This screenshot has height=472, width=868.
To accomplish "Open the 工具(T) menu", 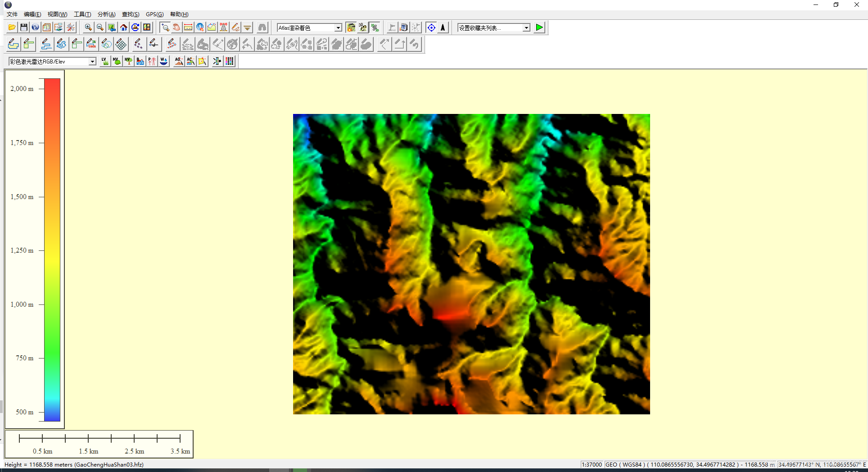I will point(82,14).
